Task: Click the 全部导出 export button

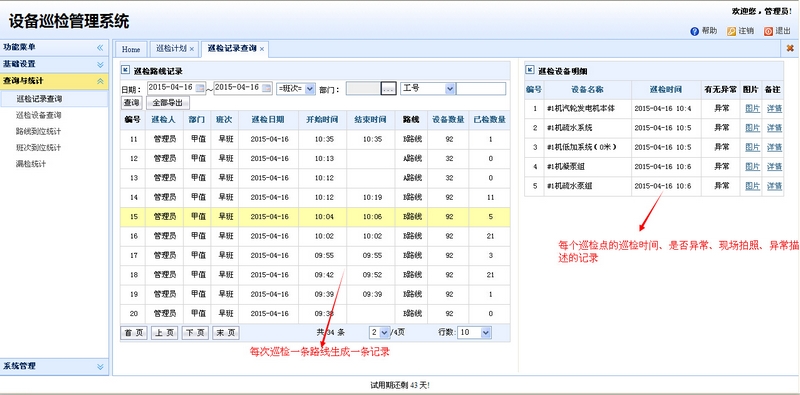Action: pos(168,103)
